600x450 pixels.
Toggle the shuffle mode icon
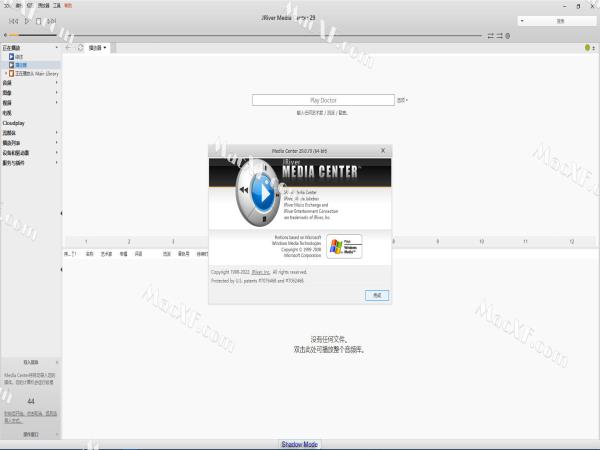point(499,36)
